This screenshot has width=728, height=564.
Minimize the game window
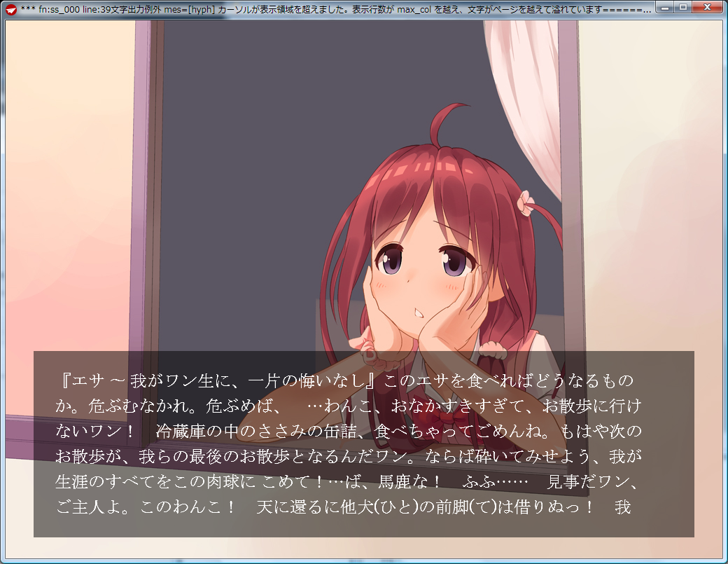coord(665,8)
